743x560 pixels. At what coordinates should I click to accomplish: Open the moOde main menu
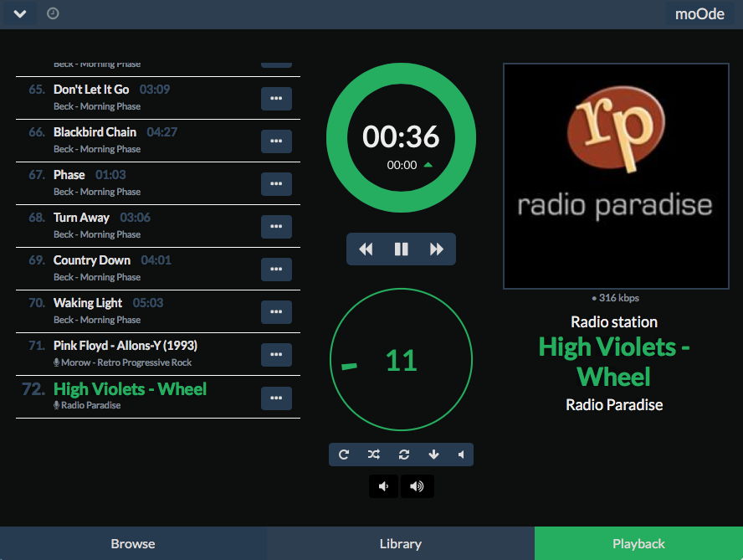(x=699, y=14)
